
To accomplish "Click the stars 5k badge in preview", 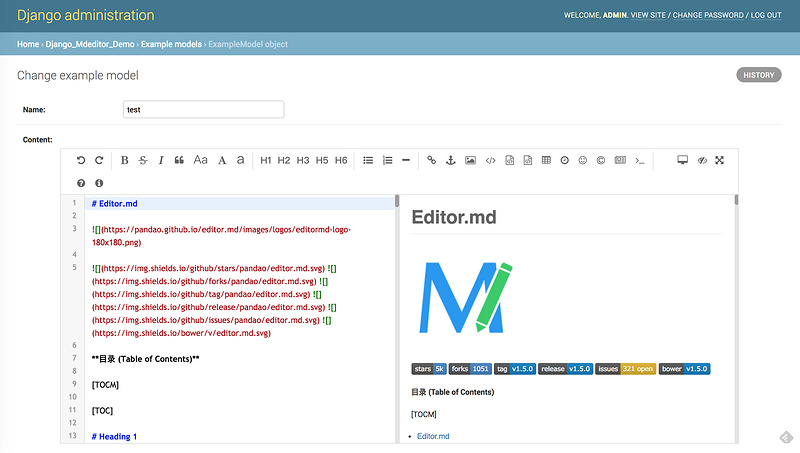I will [x=429, y=369].
